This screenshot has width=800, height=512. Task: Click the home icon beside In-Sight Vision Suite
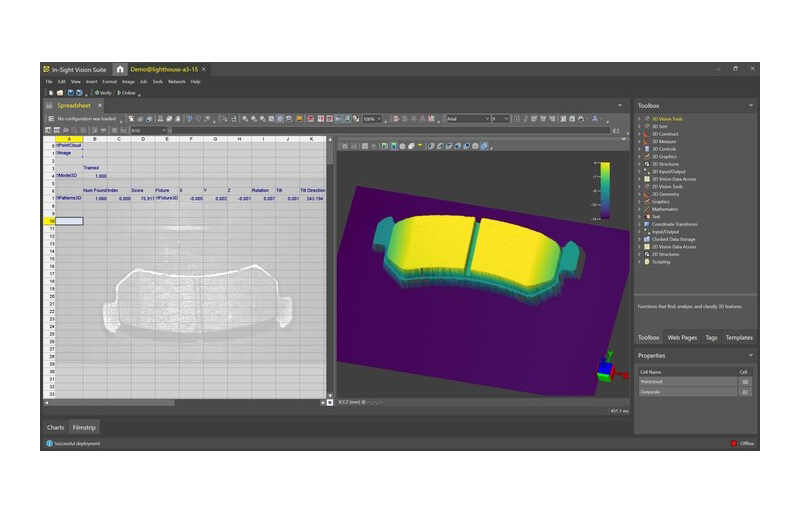pyautogui.click(x=120, y=69)
